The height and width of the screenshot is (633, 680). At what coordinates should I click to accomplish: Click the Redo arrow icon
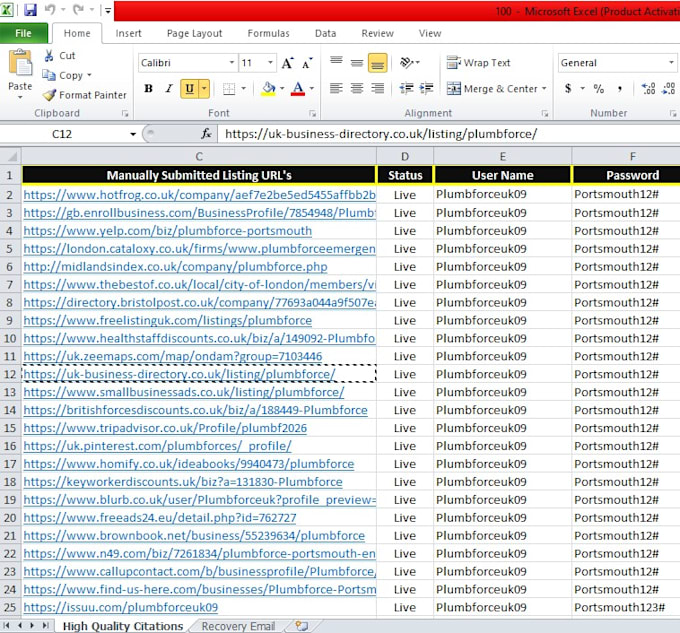(78, 10)
